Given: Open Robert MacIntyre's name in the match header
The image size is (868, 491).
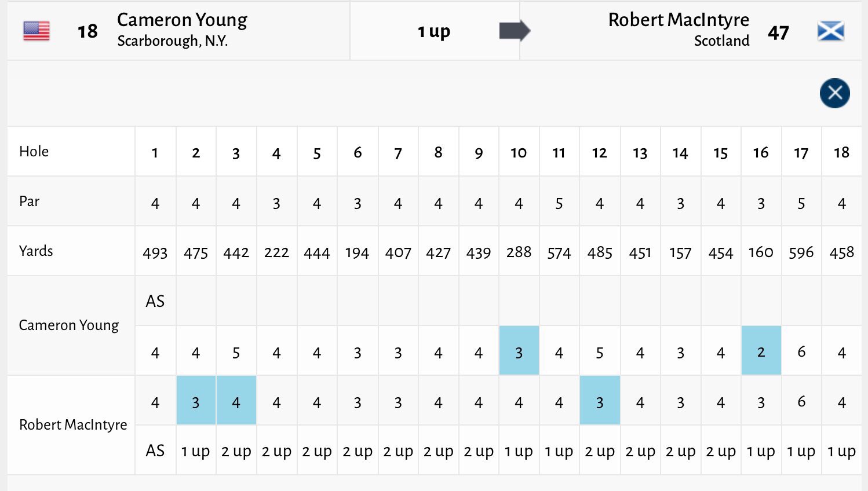Looking at the screenshot, I should point(678,20).
